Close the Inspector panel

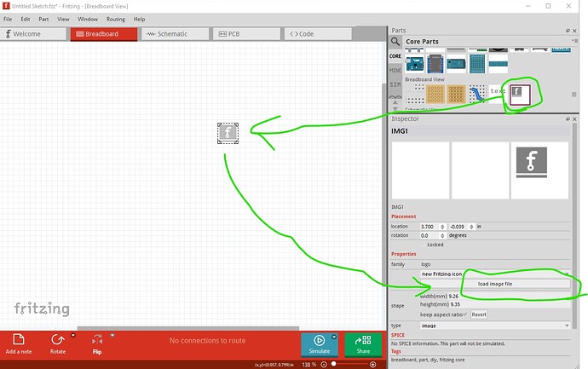(x=574, y=118)
